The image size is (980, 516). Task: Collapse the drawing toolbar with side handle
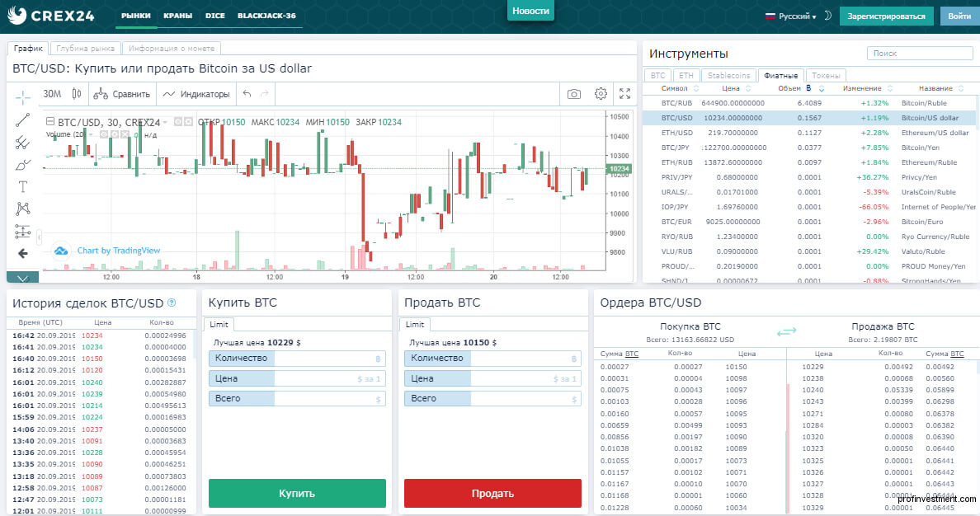tap(40, 237)
